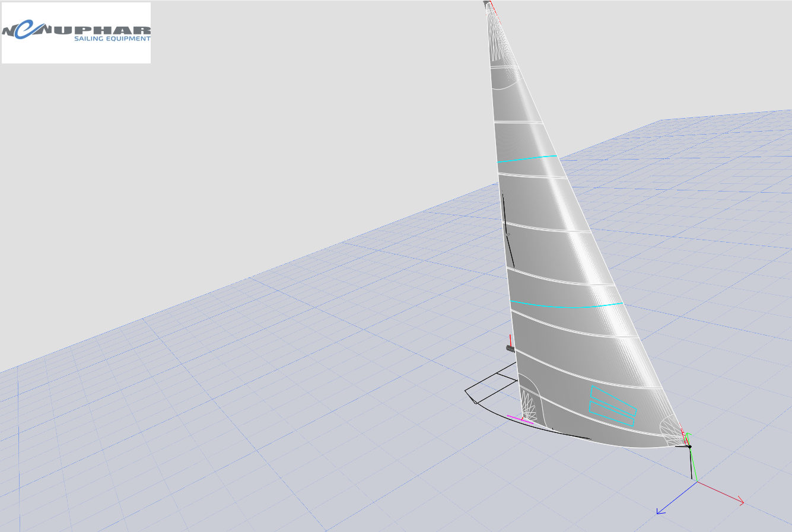Click the gray fitting on the mast
792x532 pixels.
508,348
